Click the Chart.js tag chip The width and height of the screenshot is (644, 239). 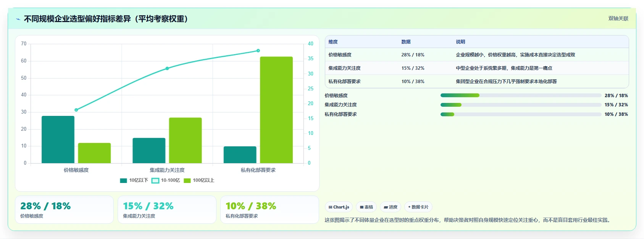point(339,207)
